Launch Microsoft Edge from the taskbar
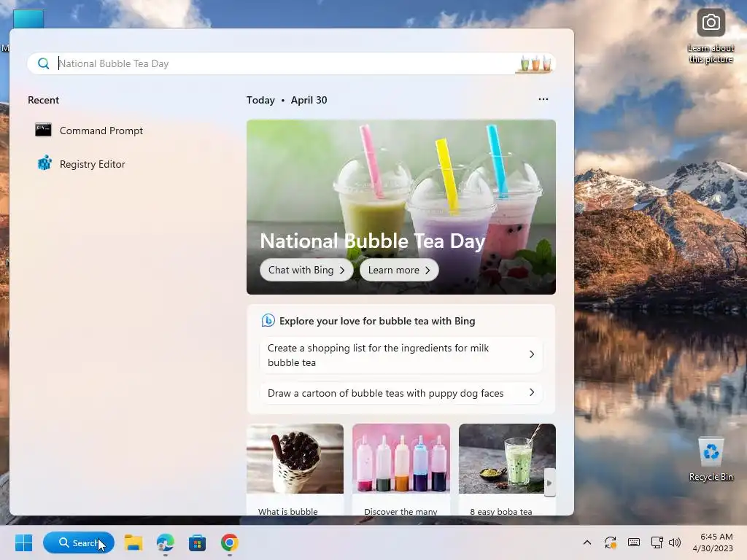Screen dimensions: 747x560 (x=166, y=542)
